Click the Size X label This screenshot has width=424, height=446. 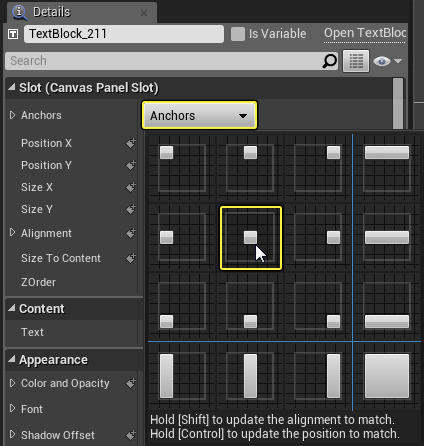(37, 187)
